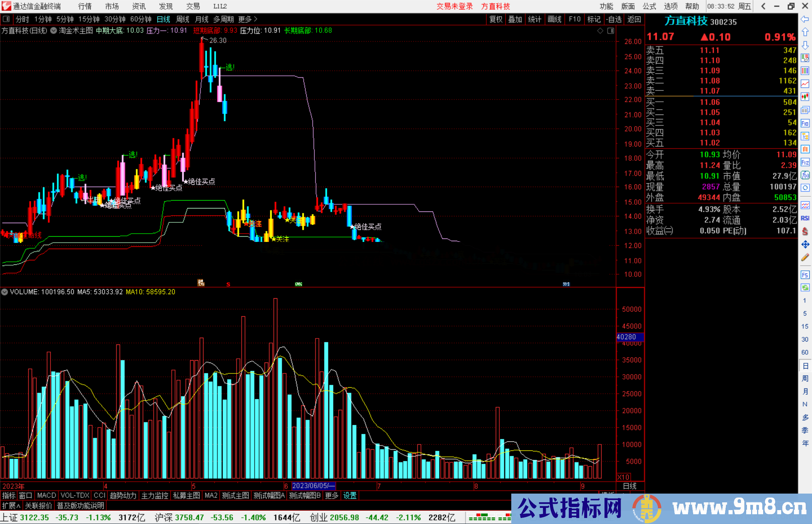Toggle the left panel button beside 分时
The width and height of the screenshot is (812, 524).
pos(6,19)
